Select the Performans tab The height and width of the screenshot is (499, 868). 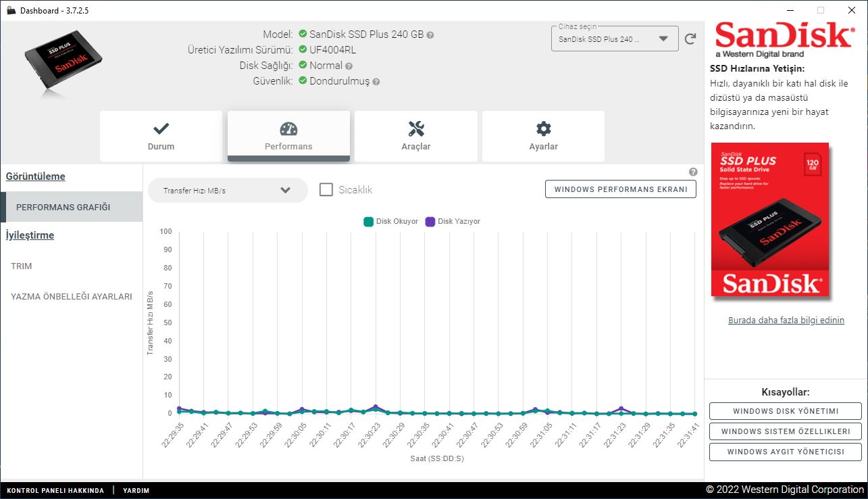[288, 136]
